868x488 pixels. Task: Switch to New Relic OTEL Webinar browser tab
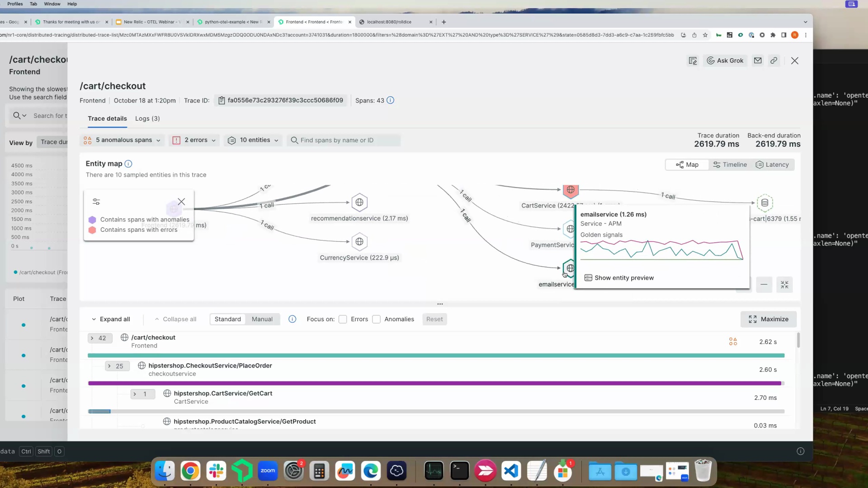click(x=153, y=22)
